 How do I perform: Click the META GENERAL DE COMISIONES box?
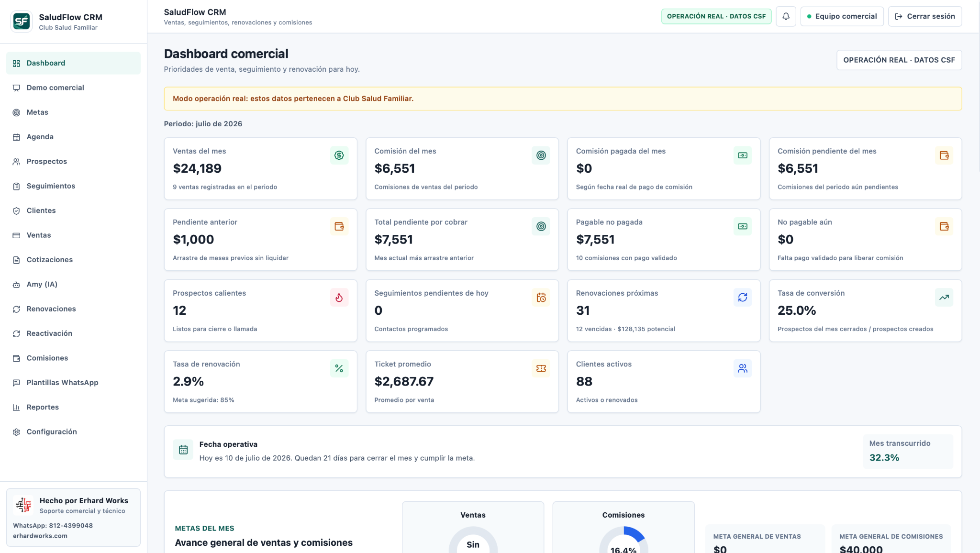pyautogui.click(x=891, y=539)
